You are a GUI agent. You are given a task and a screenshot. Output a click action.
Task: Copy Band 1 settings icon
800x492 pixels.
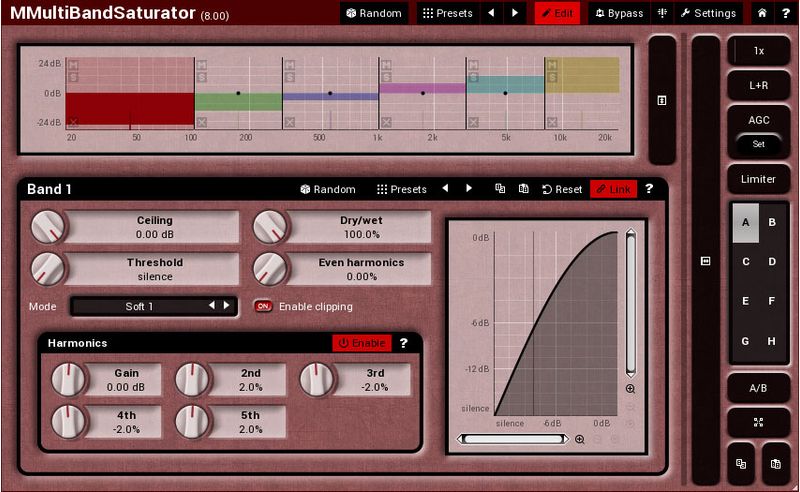(500, 189)
